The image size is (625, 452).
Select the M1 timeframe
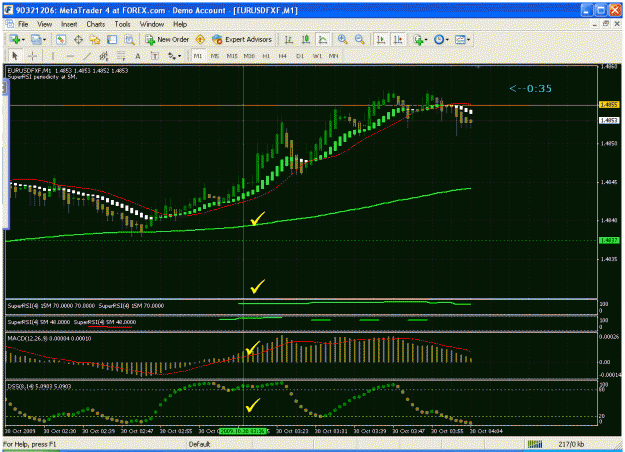point(198,56)
